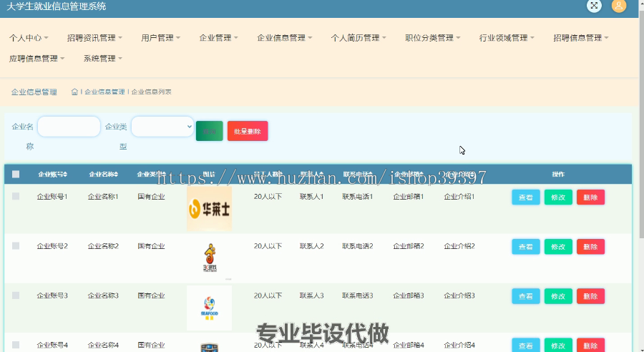This screenshot has width=644, height=352.
Task: Select the 企业邮箱3 cell
Action: pyautogui.click(x=409, y=295)
